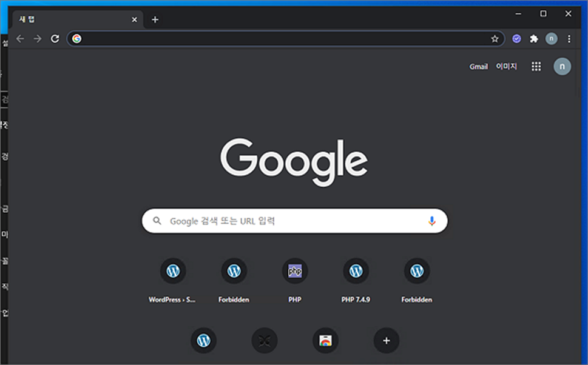
Task: Start voice search with the microphone
Action: tap(432, 221)
